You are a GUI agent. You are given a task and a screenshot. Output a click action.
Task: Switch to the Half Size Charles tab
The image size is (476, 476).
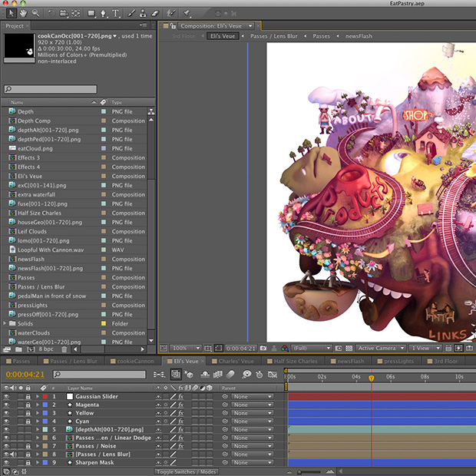coord(293,361)
